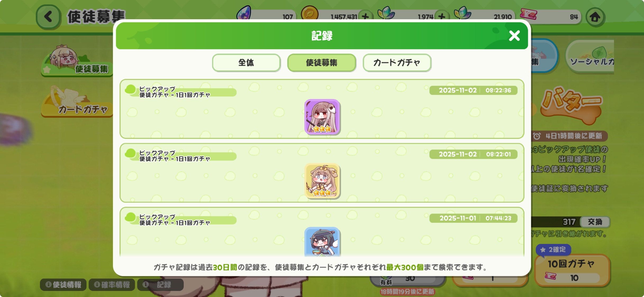Viewport: 644px width, 297px height.
Task: Open the blue character thumbnail
Action: (x=322, y=242)
